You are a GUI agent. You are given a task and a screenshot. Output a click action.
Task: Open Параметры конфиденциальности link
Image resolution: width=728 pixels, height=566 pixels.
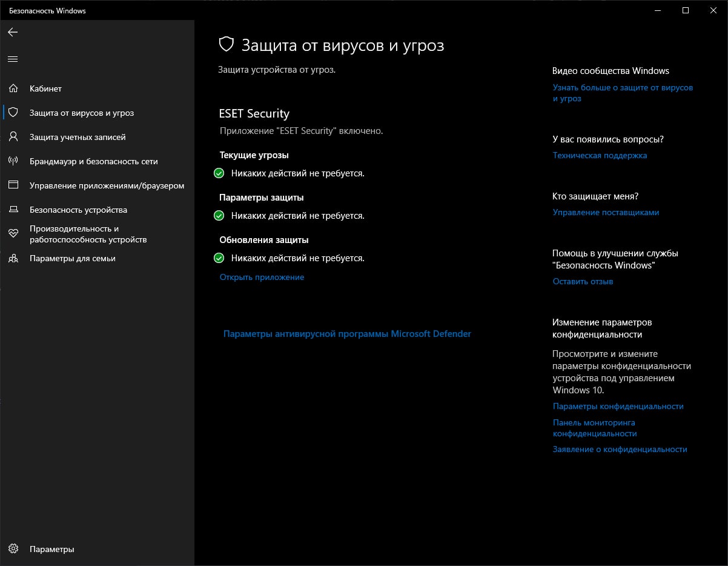click(x=618, y=406)
